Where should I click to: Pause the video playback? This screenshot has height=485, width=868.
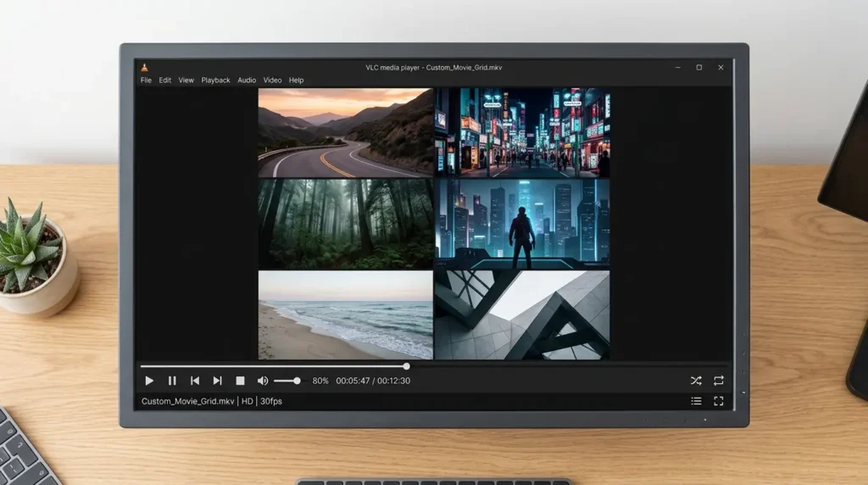[172, 381]
